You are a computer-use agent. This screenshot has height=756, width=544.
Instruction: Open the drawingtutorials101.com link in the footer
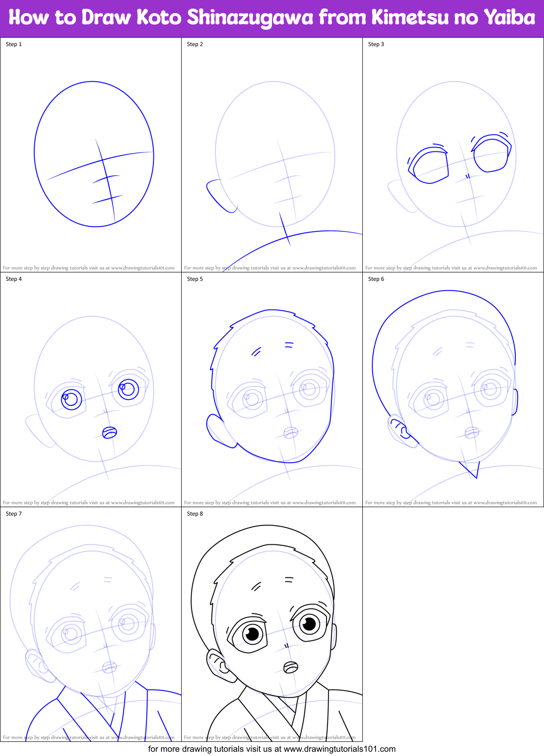tap(340, 748)
